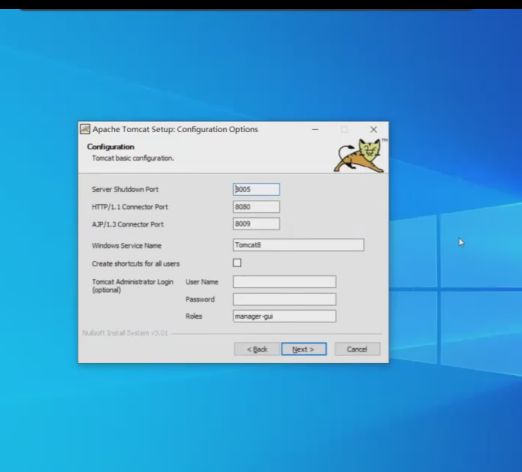Proceed with the Next button
The height and width of the screenshot is (472, 522).
(x=304, y=349)
